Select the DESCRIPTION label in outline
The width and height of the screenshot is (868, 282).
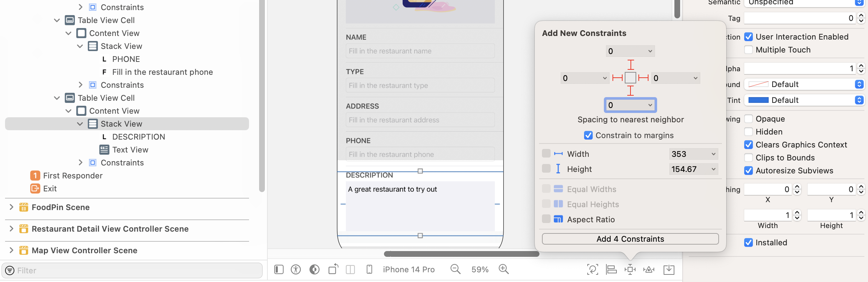point(138,137)
